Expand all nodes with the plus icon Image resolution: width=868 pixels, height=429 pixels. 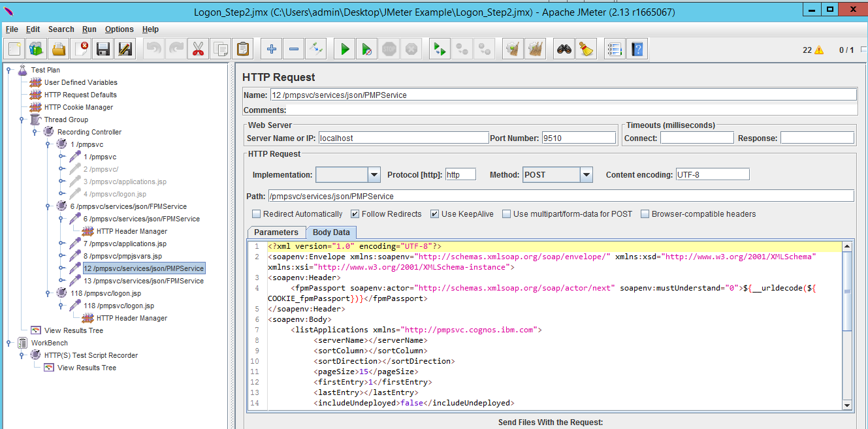[x=272, y=48]
